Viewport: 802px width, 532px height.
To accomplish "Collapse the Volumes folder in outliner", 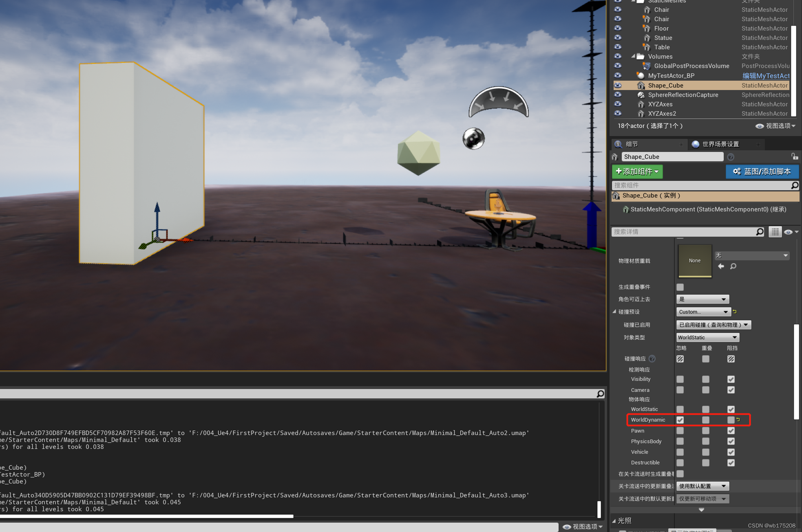I will tap(633, 56).
